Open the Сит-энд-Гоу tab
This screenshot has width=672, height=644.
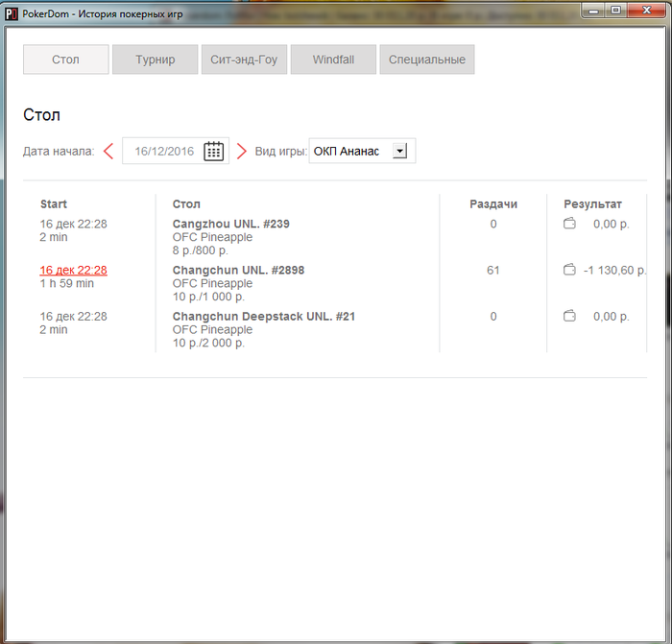[244, 60]
